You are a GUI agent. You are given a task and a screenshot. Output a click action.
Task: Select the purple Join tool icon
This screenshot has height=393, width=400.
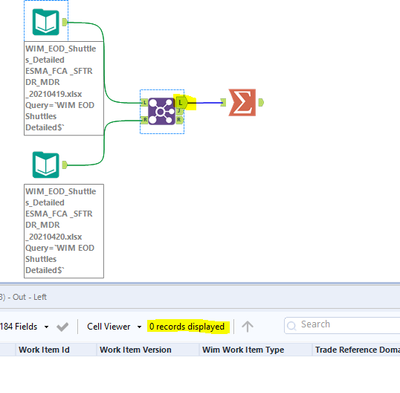(x=161, y=111)
